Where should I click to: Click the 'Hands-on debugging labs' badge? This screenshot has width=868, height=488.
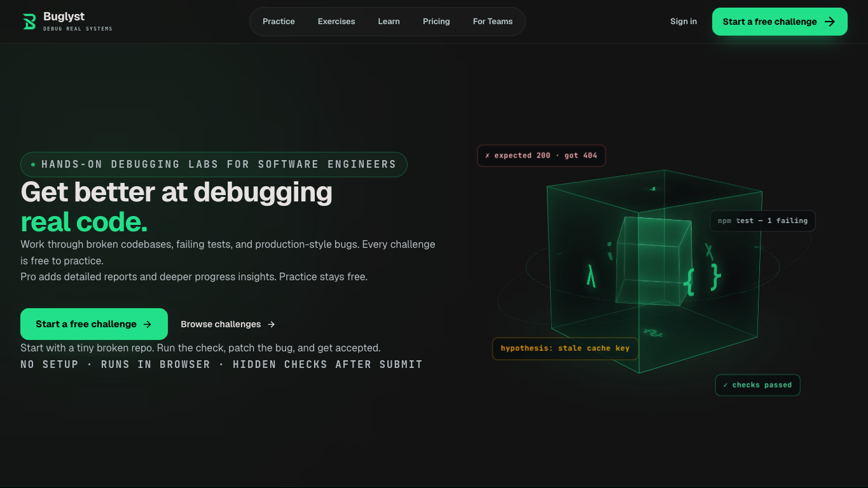pyautogui.click(x=214, y=165)
